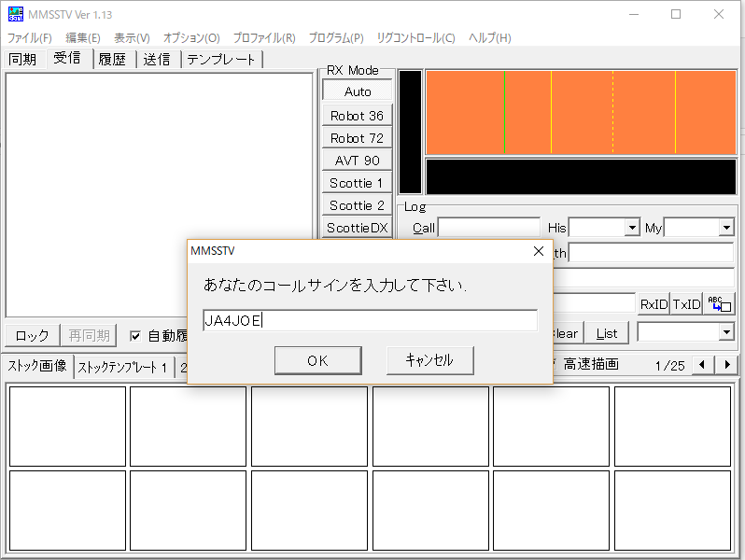
Task: Select Robot 36 RX mode
Action: coord(358,116)
